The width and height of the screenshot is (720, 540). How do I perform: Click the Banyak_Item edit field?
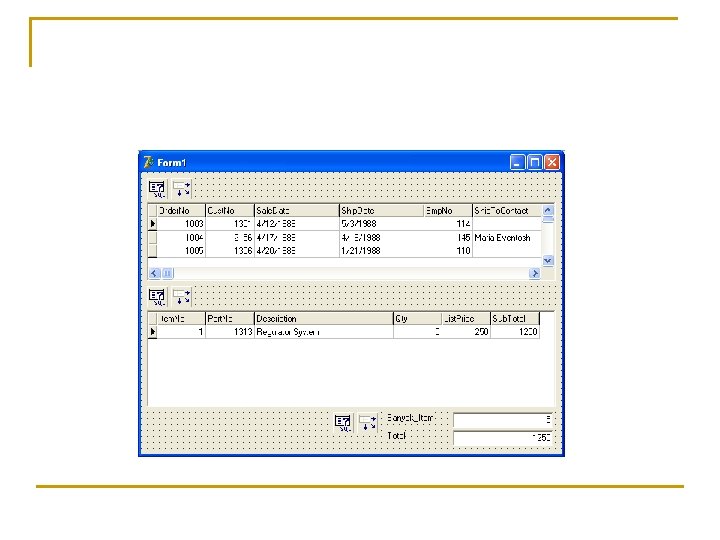point(503,420)
